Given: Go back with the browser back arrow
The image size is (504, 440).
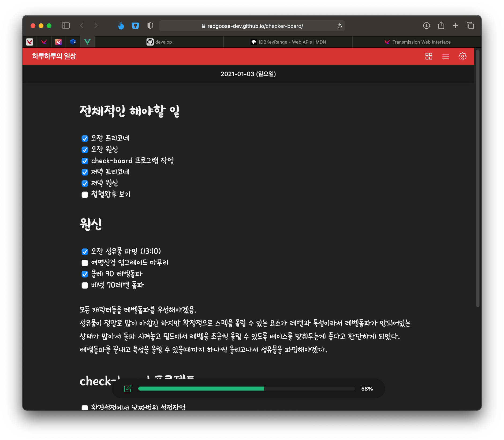Looking at the screenshot, I should click(82, 26).
